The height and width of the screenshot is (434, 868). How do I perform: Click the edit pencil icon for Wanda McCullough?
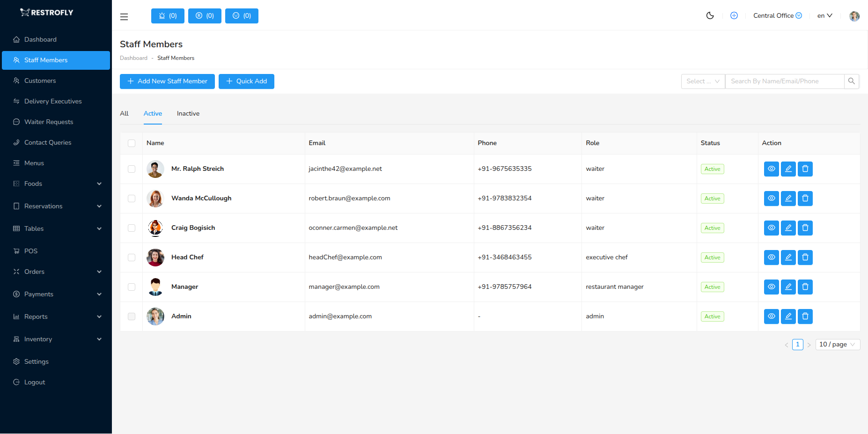(x=788, y=198)
